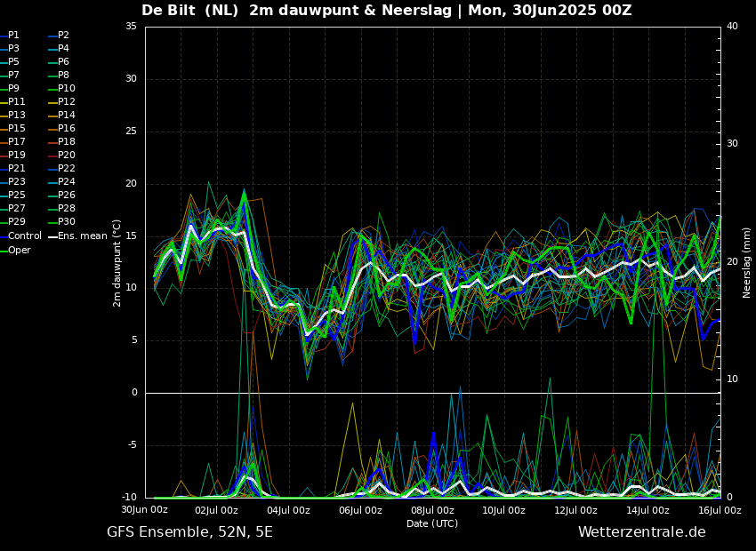Click the Control legend entry

[20, 236]
